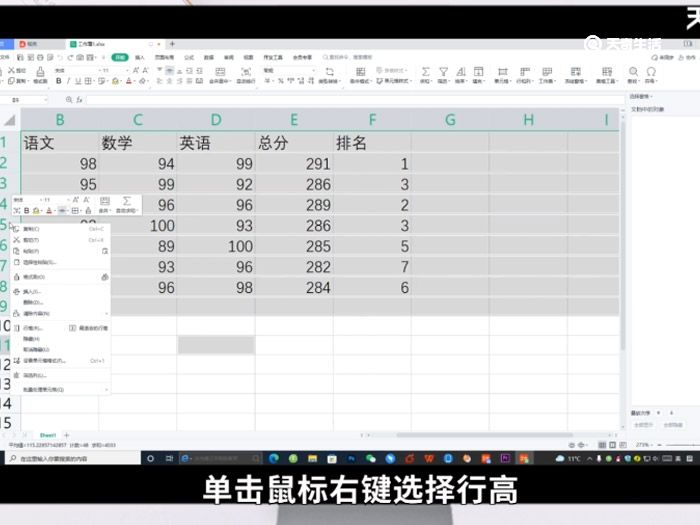This screenshot has width=700, height=525.
Task: Choose Hide in the context menu
Action: point(60,339)
